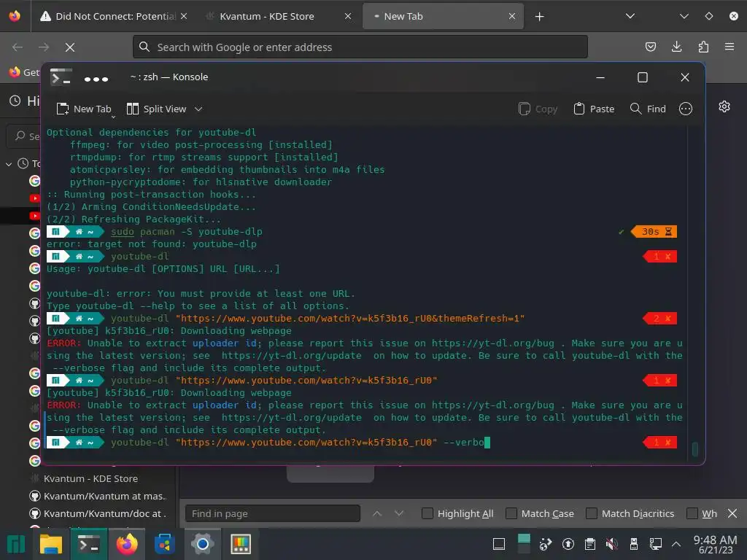The image size is (747, 560).
Task: Toggle Whole Words checkbox in find bar
Action: [692, 513]
